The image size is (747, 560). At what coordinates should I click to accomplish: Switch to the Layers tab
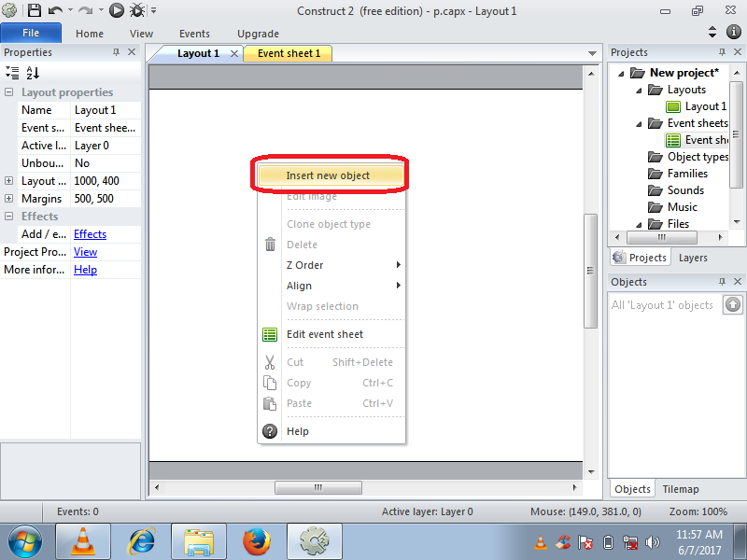point(693,258)
